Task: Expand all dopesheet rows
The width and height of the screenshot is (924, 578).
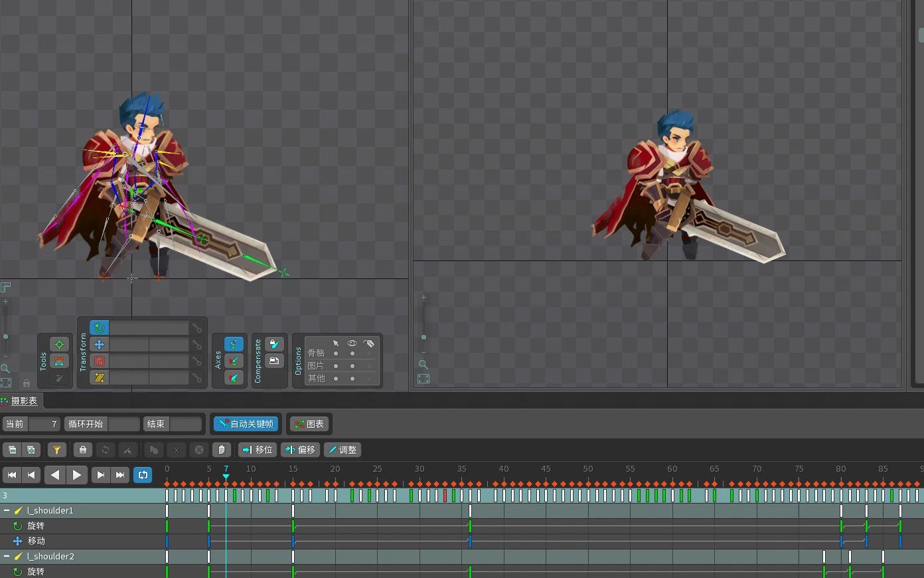Action: (31, 450)
